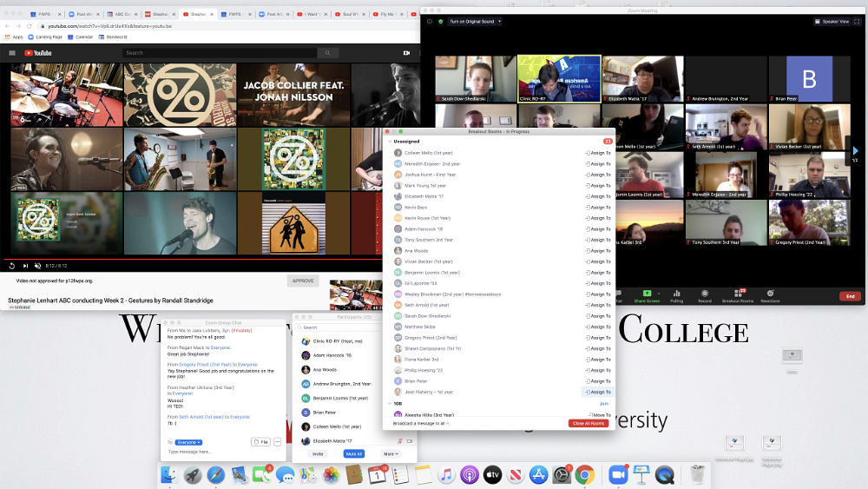
Task: Unmute the YouTube player volume
Action: tap(37, 266)
